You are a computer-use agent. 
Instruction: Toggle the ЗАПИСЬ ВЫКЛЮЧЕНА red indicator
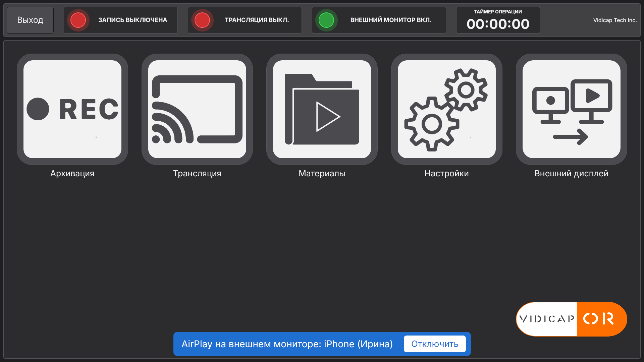[x=78, y=20]
